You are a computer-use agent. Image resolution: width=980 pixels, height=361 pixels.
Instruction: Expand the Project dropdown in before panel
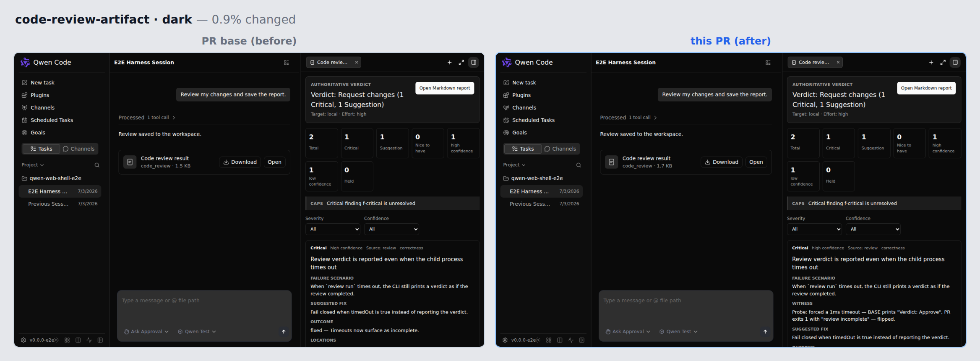[x=33, y=165]
